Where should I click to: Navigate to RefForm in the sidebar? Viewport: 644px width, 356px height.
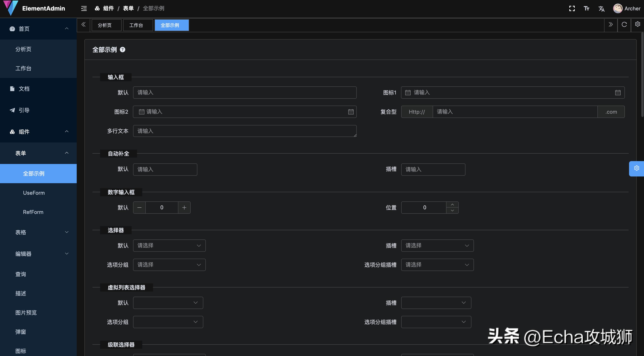point(33,212)
